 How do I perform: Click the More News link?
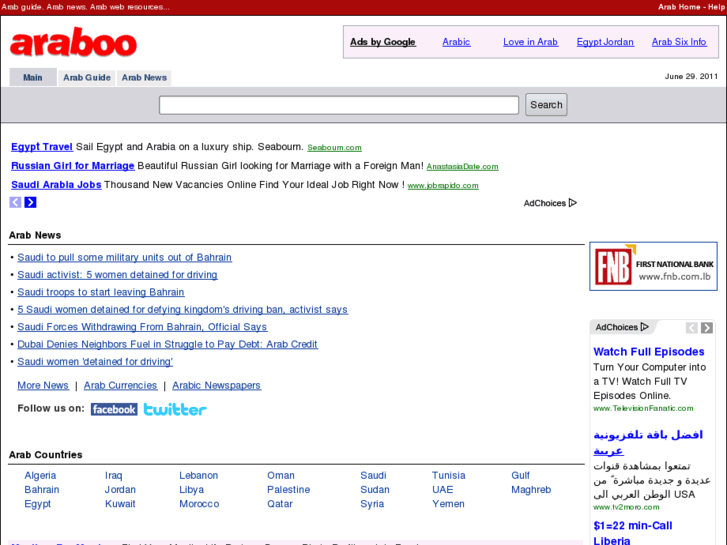click(43, 385)
